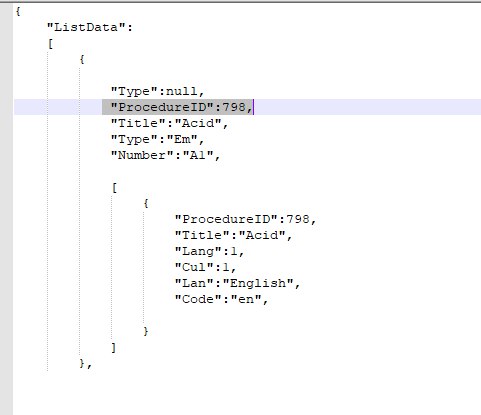Click the "Type":null line

pyautogui.click(x=157, y=91)
